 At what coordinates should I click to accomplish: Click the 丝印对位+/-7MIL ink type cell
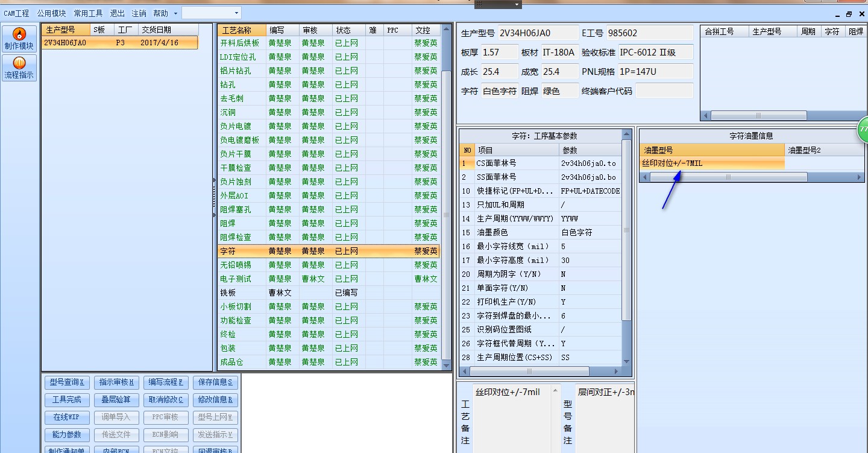pos(712,163)
